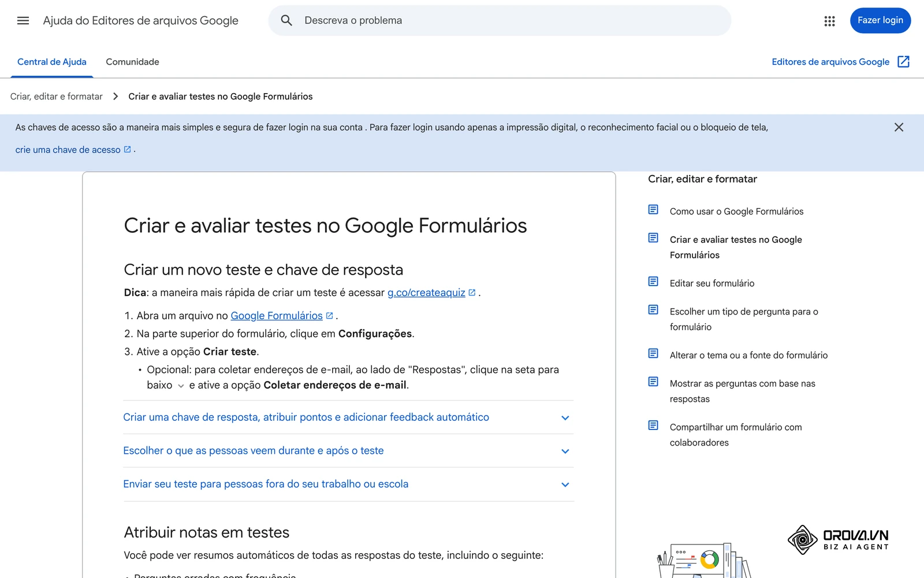Open the hamburger main menu
924x578 pixels.
click(x=23, y=21)
